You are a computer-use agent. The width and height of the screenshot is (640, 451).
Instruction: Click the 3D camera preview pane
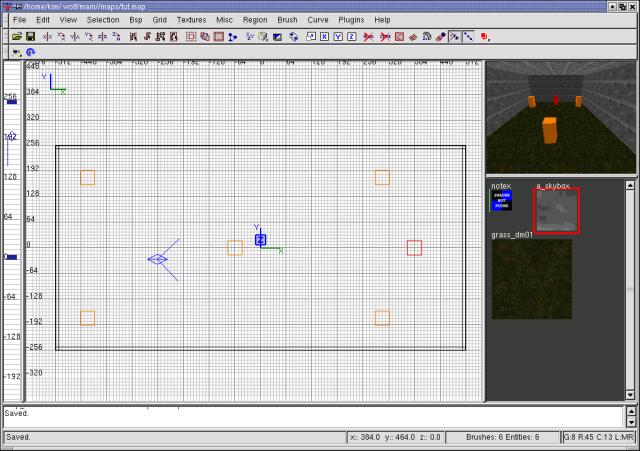pos(561,117)
